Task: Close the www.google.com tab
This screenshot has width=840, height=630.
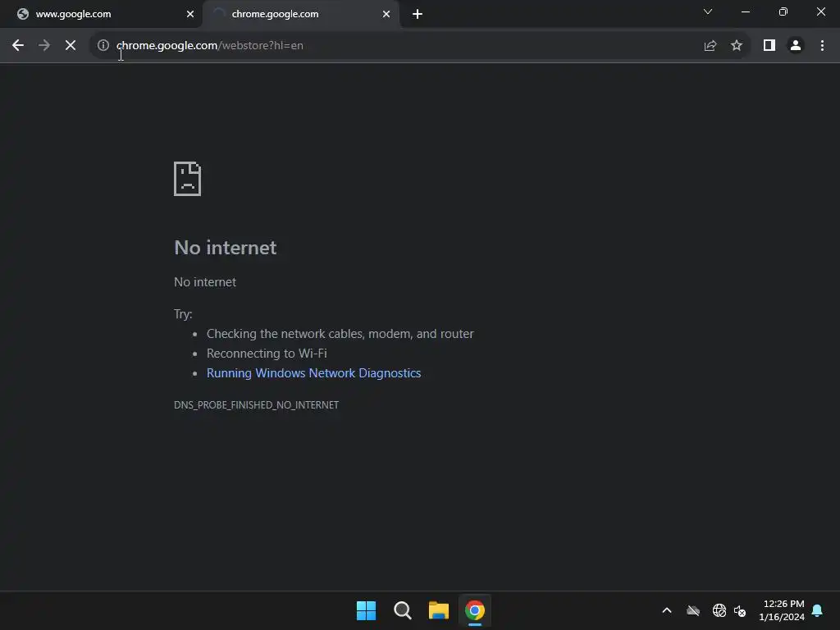Action: [190, 14]
